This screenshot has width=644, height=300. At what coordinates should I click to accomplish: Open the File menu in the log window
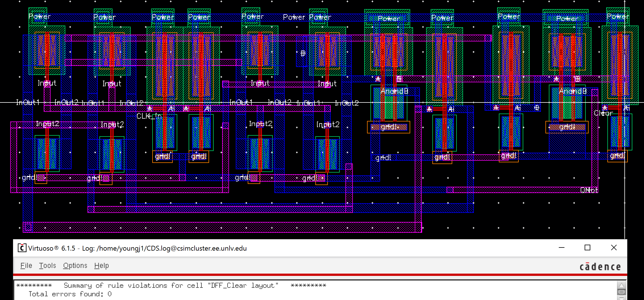point(26,266)
